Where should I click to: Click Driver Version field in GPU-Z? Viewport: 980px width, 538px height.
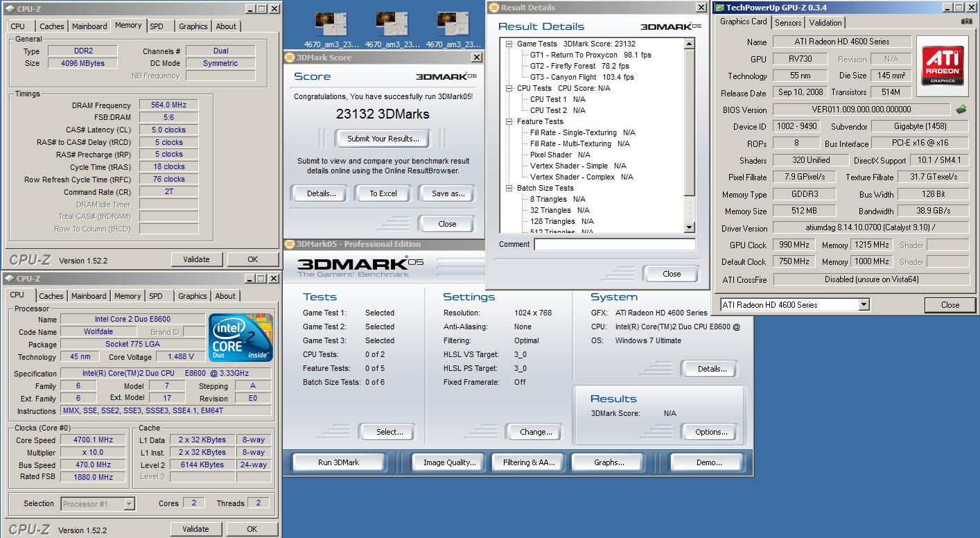click(x=871, y=227)
